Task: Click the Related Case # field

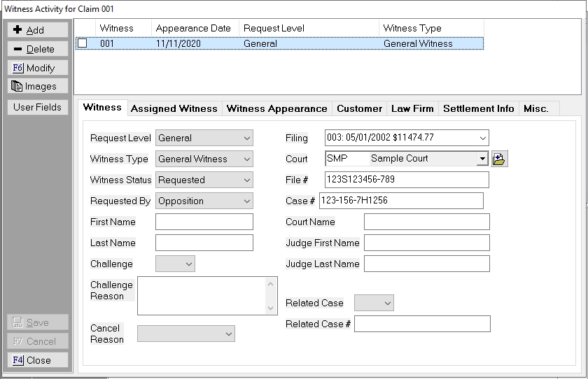Action: click(x=422, y=324)
